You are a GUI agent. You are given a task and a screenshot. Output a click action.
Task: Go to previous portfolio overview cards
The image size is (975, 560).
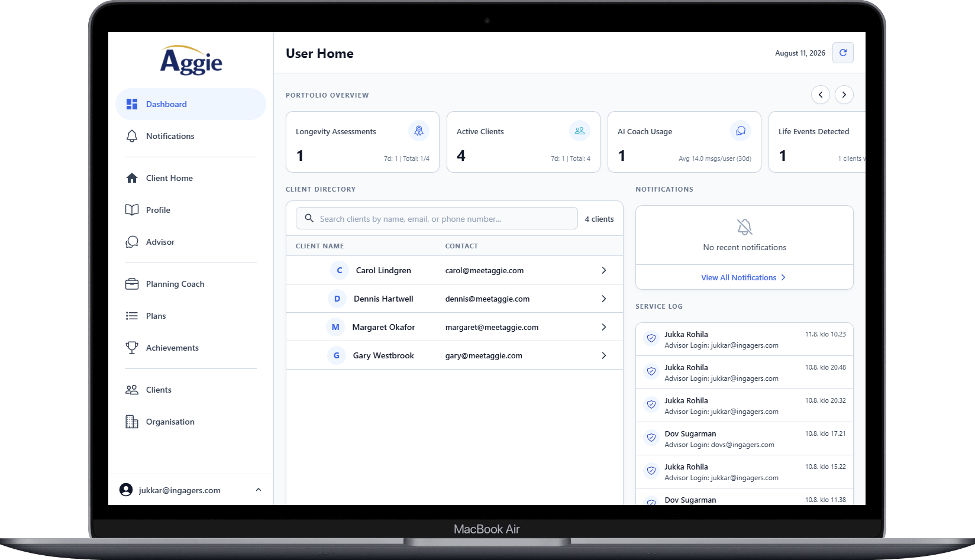(x=820, y=95)
